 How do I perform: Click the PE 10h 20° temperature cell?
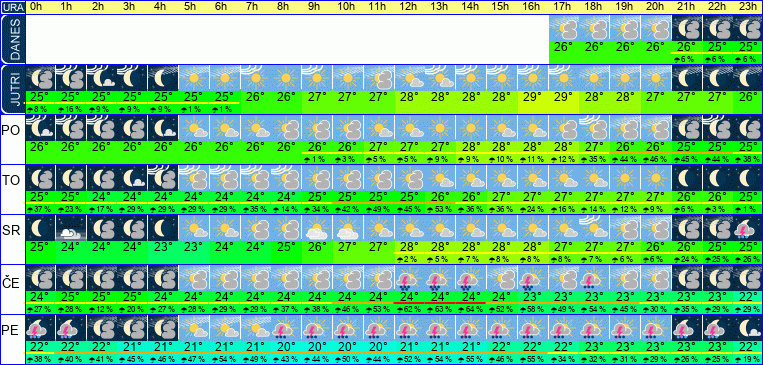click(347, 346)
